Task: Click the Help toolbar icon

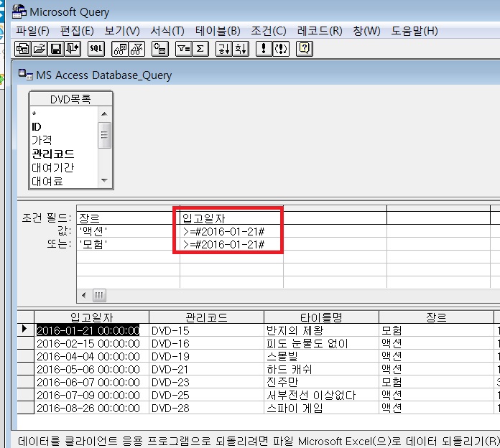Action: 305,48
